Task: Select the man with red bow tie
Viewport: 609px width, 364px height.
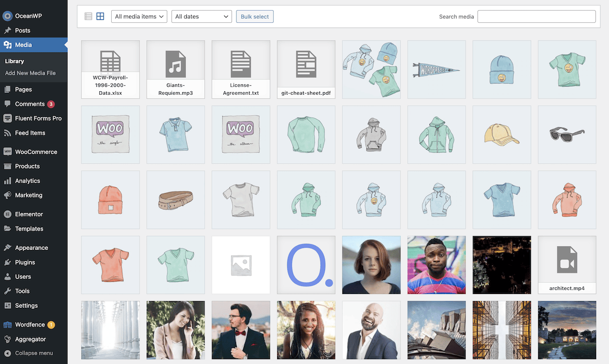Action: pyautogui.click(x=241, y=330)
